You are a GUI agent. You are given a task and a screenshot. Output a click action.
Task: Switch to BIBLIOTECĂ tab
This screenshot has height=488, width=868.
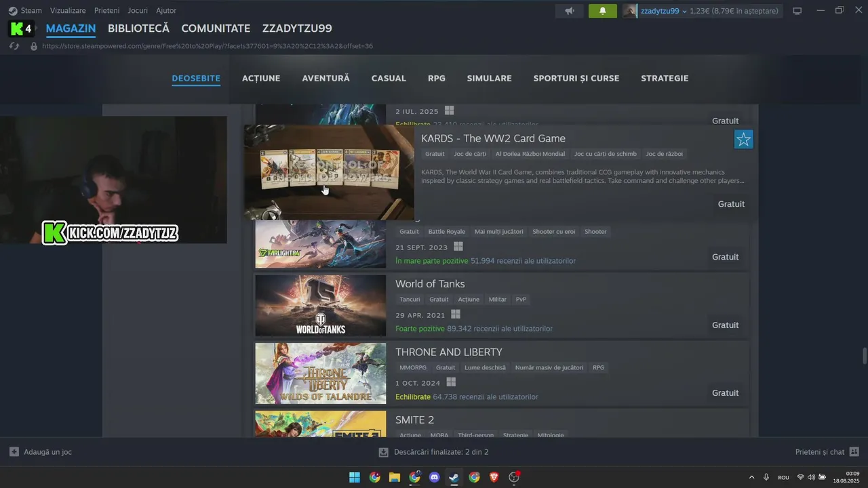138,28
